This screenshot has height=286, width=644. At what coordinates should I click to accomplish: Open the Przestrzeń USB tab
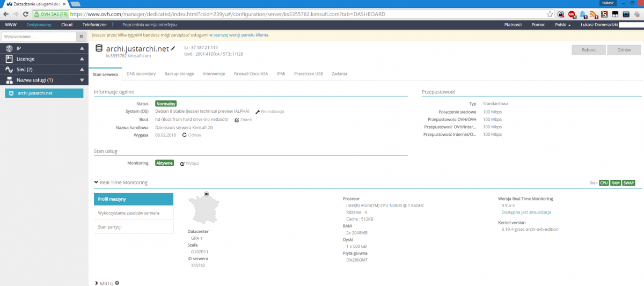point(309,74)
